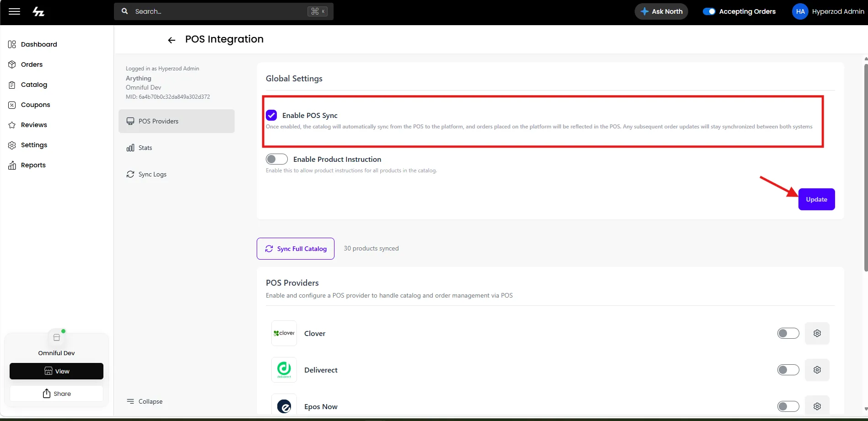Click the HA user avatar
The image size is (868, 421).
(800, 12)
